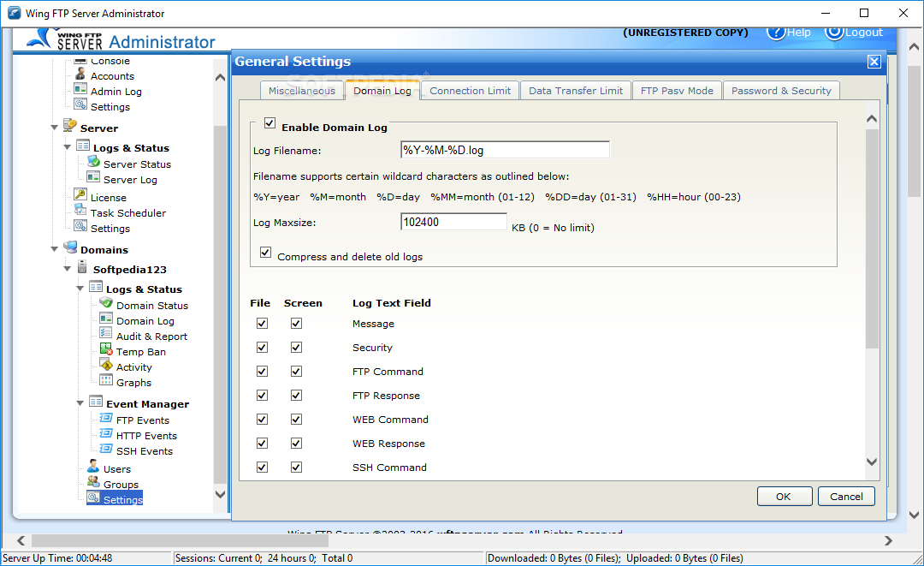Click the FTP Events icon
This screenshot has width=924, height=566.
(106, 418)
